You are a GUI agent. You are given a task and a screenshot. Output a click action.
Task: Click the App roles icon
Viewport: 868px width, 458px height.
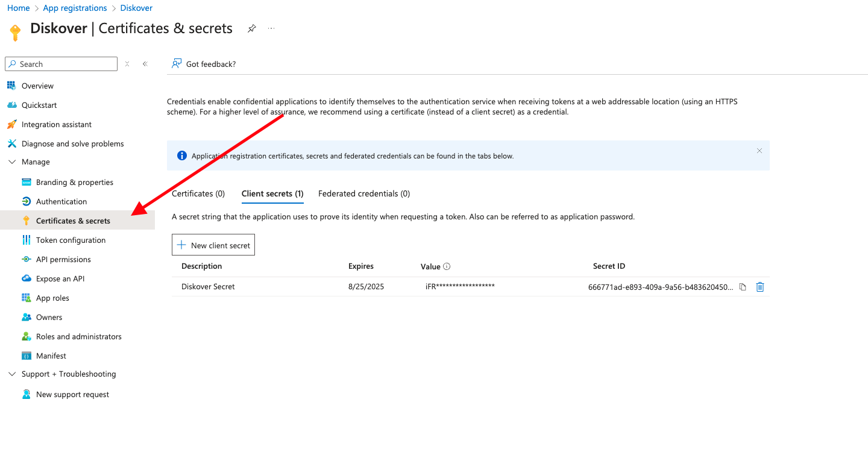(26, 298)
